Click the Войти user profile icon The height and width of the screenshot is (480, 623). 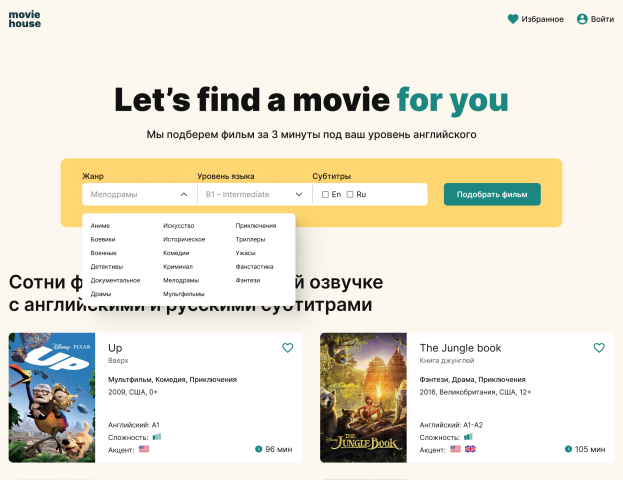pos(582,19)
